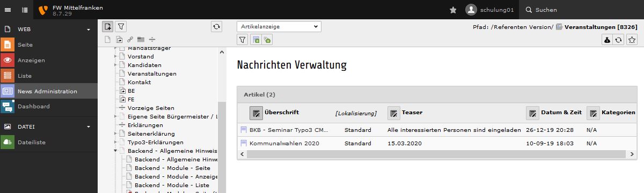Expand the Typo3-Erklärungen tree node
644x193 pixels.
pyautogui.click(x=115, y=142)
